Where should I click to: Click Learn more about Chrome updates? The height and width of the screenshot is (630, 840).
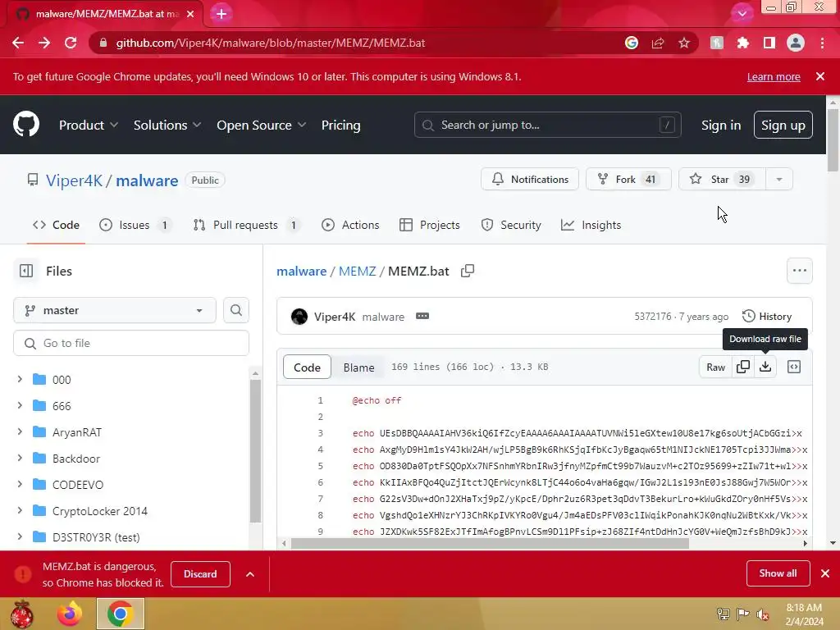[x=774, y=76]
